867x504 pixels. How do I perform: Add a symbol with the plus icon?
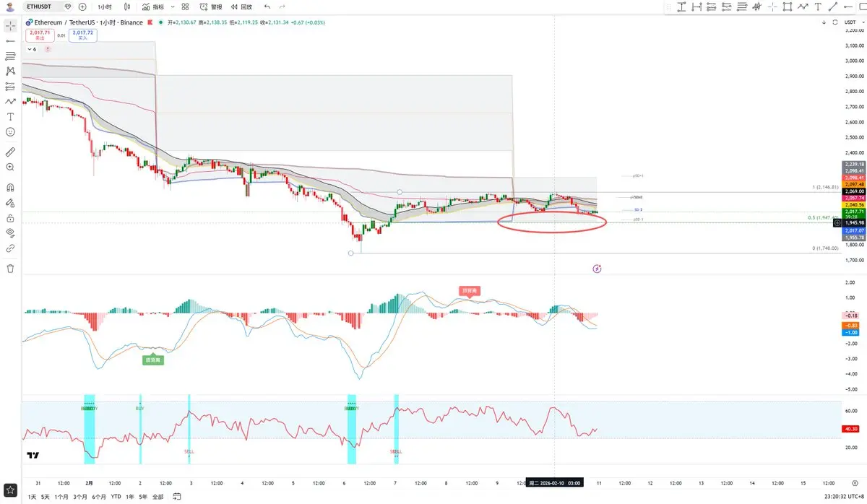click(x=82, y=6)
